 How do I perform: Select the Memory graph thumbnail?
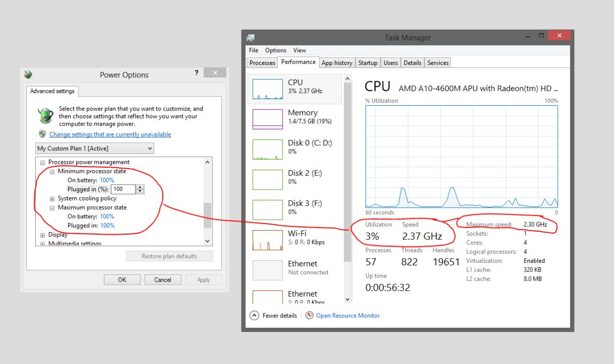[x=268, y=119]
